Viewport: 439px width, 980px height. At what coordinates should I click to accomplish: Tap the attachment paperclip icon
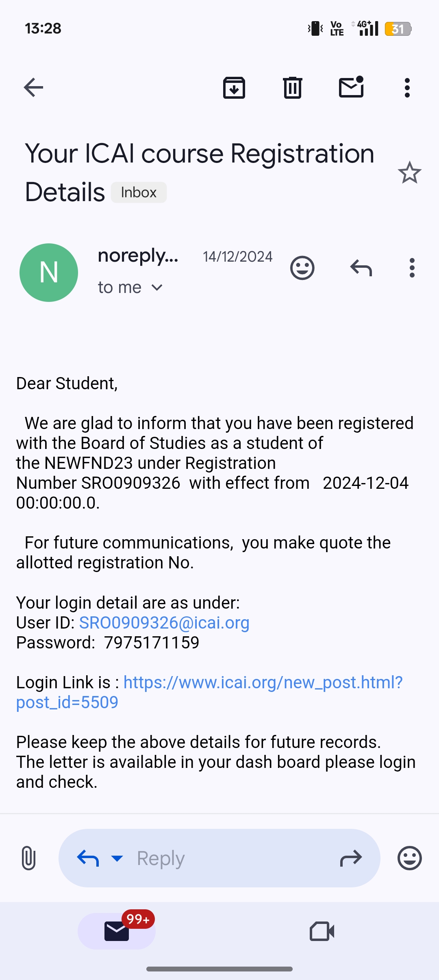tap(28, 858)
